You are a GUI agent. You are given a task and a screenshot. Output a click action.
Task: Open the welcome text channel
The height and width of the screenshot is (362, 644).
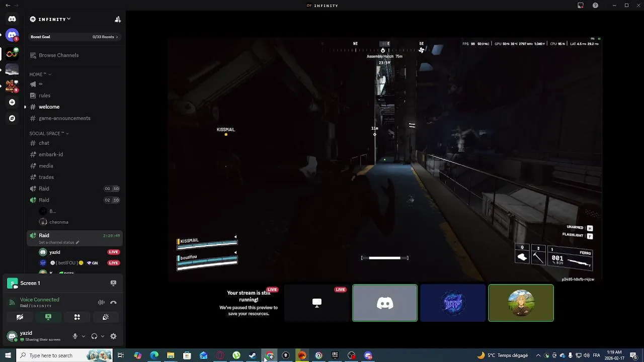[75, 107]
